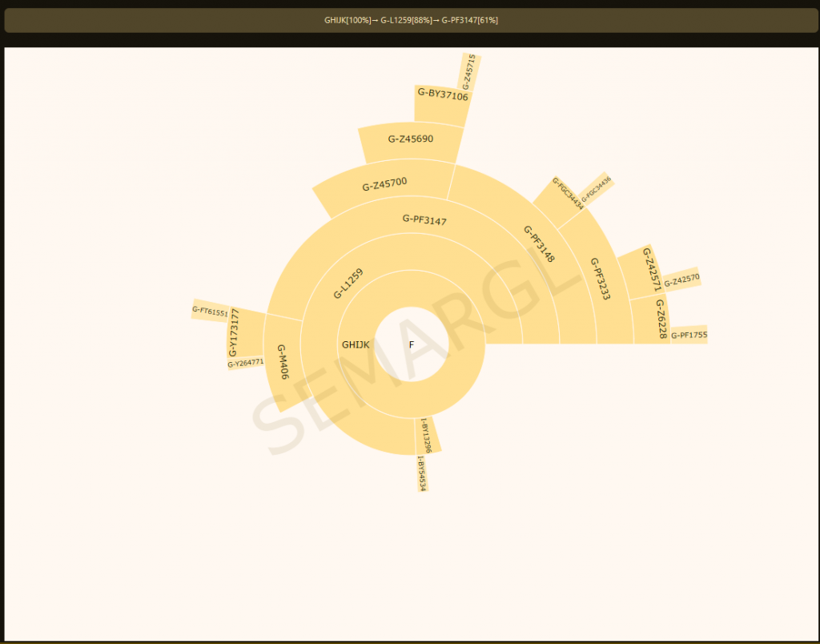Select the G-FGC34434 segment

pos(567,193)
